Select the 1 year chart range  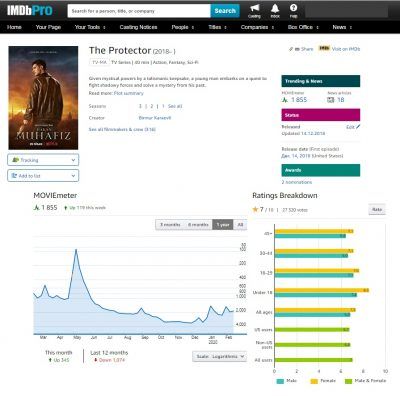pyautogui.click(x=223, y=225)
